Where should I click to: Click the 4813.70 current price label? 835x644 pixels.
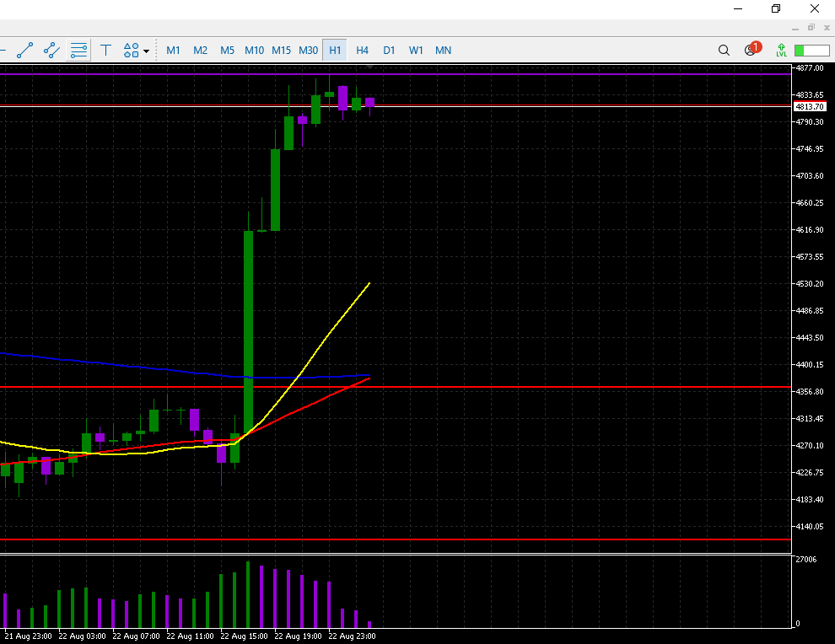(809, 106)
